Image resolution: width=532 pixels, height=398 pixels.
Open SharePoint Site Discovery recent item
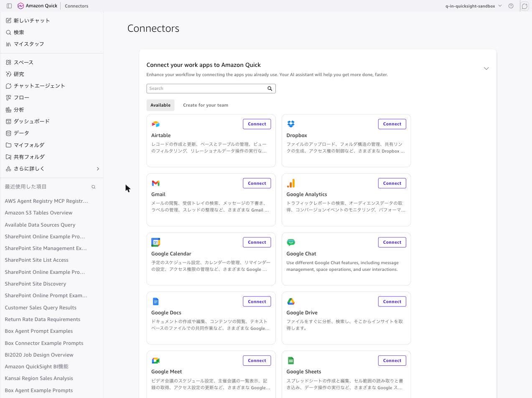tap(36, 284)
